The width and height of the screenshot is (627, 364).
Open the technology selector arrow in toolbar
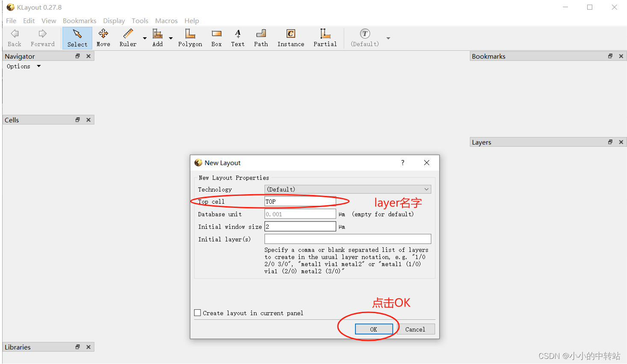pyautogui.click(x=388, y=38)
